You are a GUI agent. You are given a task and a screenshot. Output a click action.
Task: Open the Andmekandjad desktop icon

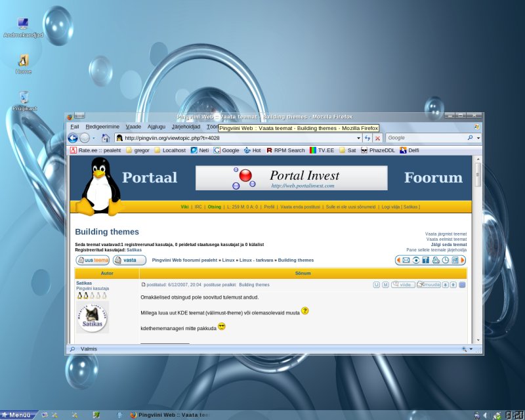pyautogui.click(x=23, y=28)
